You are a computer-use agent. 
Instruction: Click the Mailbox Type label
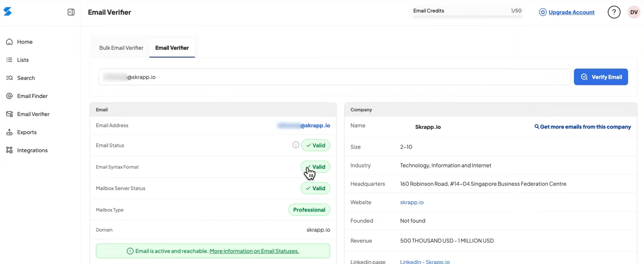tap(110, 210)
